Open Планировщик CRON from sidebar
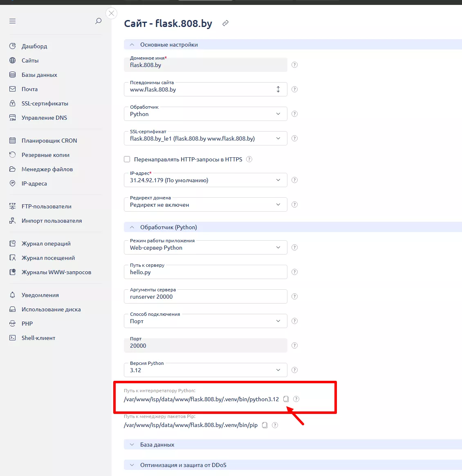Screen dimensions: 462x476 [x=49, y=141]
